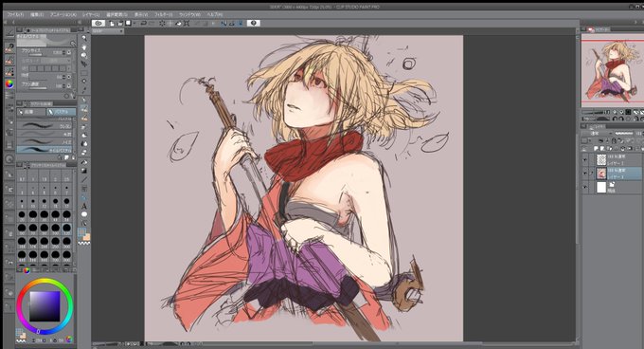Hide the selected レイヤー 1 layer with eye
644x349 pixels.
[x=585, y=173]
